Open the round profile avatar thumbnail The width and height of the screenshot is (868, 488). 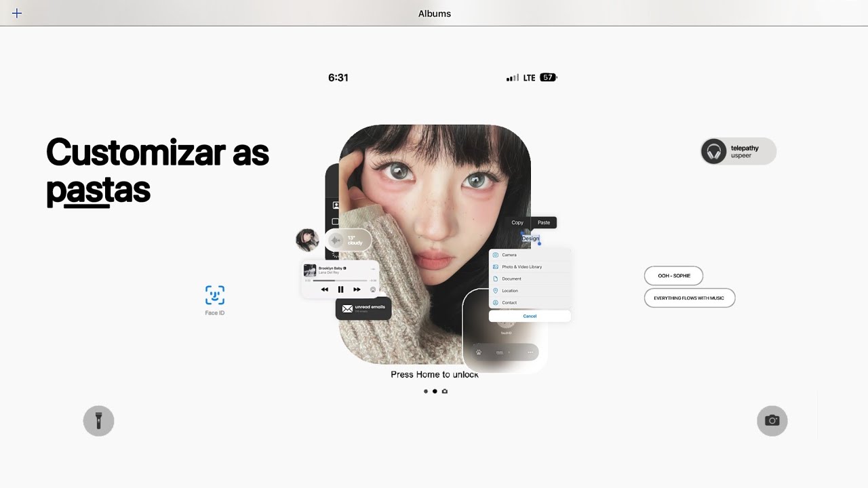point(307,240)
